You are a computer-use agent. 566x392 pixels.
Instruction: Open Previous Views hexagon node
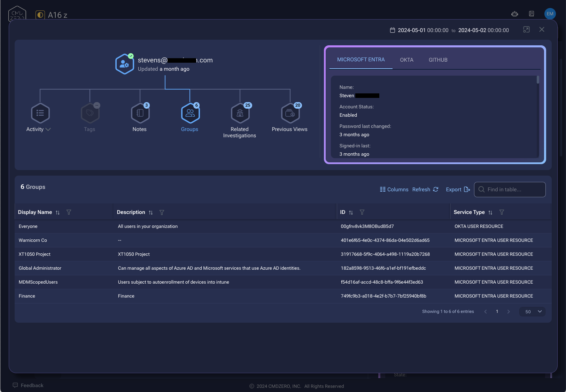290,113
